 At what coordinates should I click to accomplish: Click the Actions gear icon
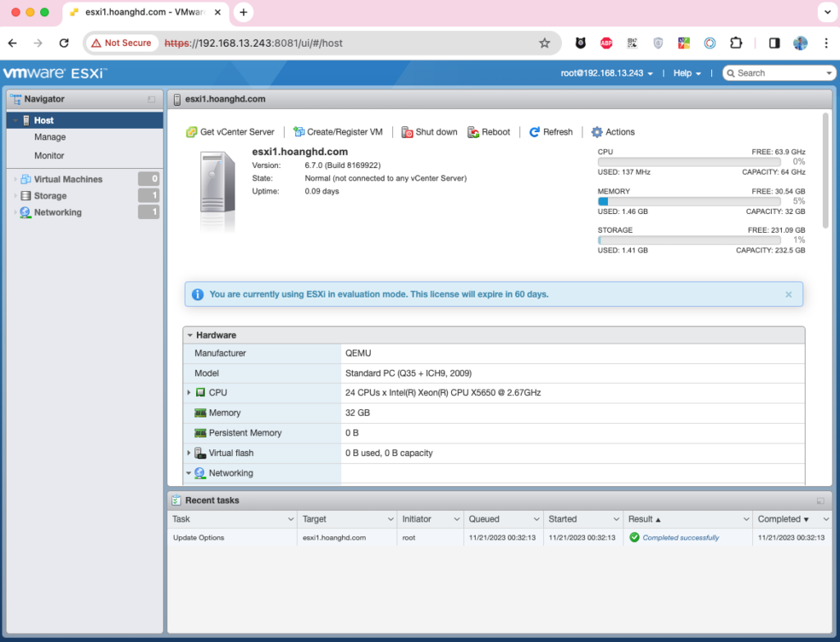point(597,132)
